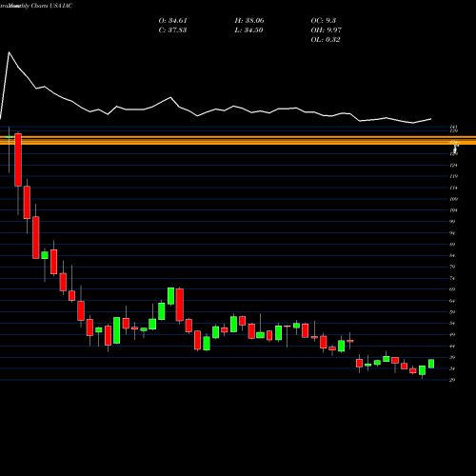Click the 94 price axis label
This screenshot has height=476, width=476.
coord(452,233)
